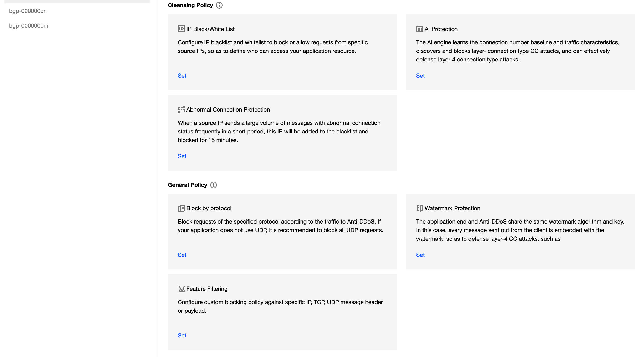Click the Cleansing Policy info icon
644x357 pixels.
tap(219, 5)
